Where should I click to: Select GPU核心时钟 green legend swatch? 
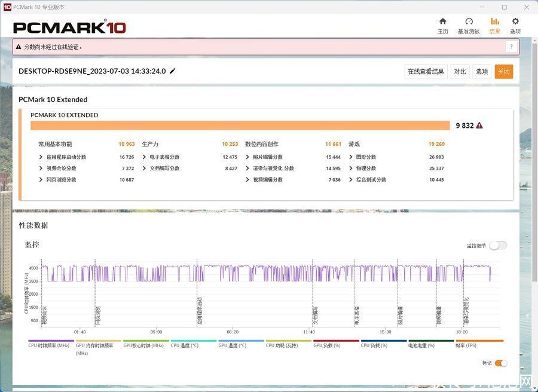[x=146, y=341]
